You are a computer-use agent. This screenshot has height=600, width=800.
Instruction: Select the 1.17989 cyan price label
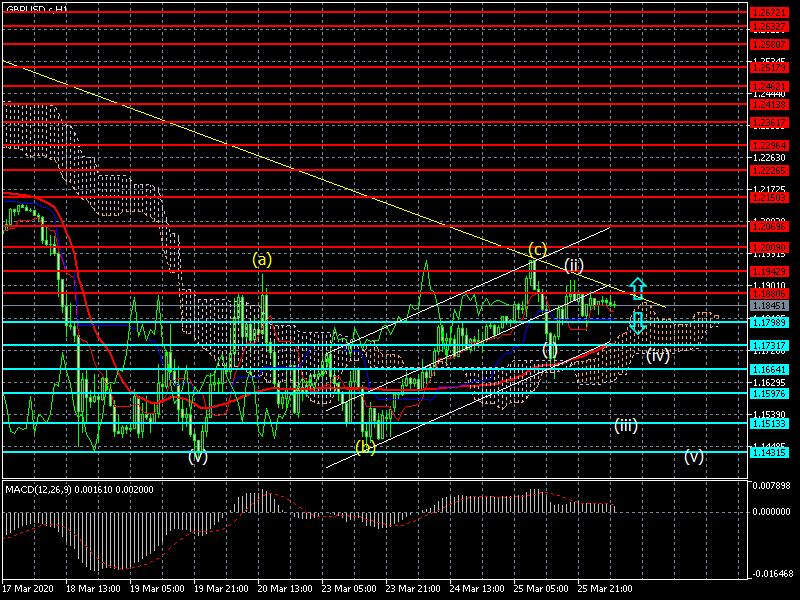769,322
